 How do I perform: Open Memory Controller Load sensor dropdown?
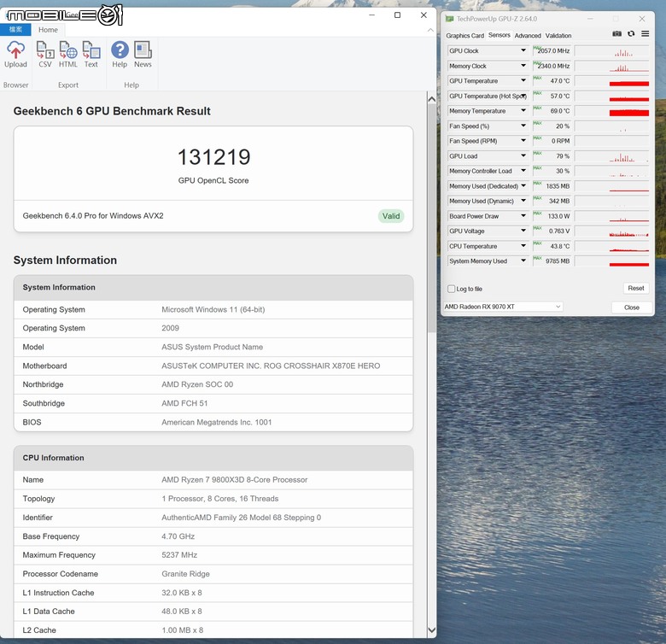pos(523,171)
